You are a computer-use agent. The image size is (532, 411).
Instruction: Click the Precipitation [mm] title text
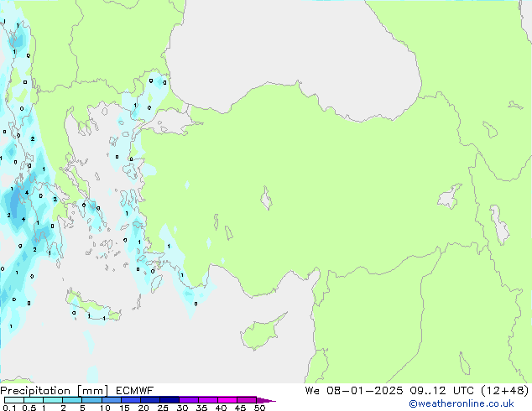54,391
